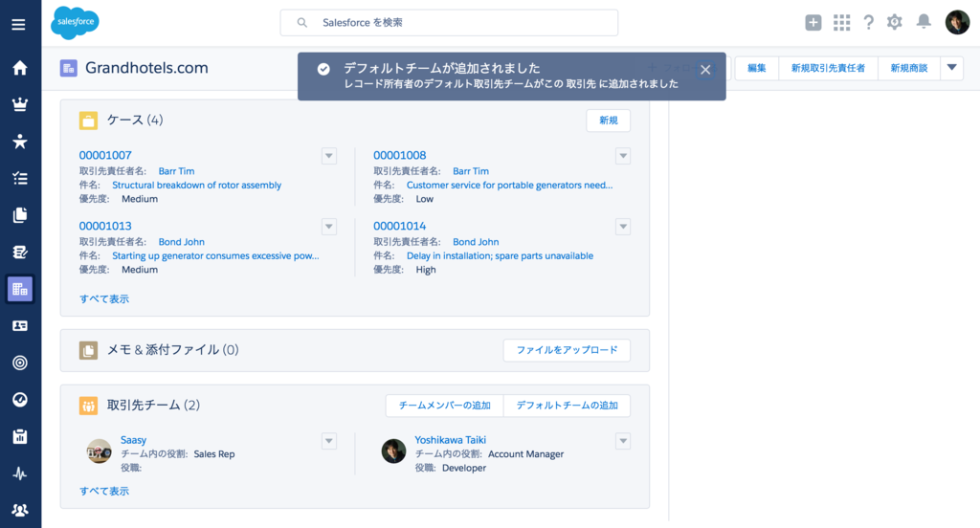Open the Groups people icon in sidebar

[20, 510]
